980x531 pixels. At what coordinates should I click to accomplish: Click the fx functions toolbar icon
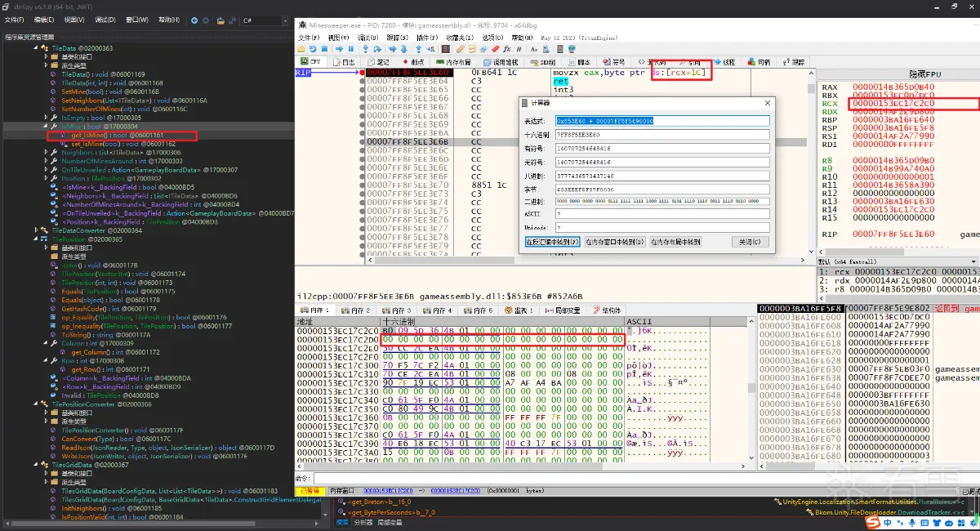[x=508, y=49]
